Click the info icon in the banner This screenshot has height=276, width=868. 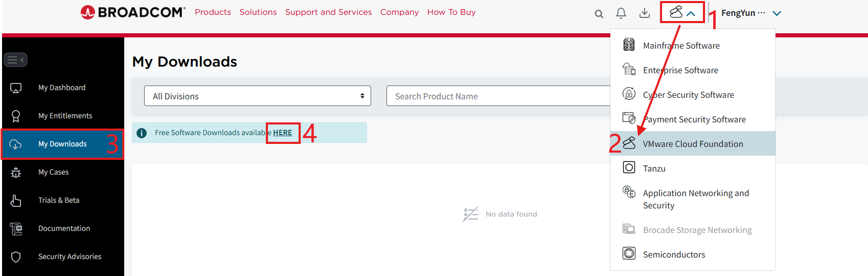(x=142, y=133)
